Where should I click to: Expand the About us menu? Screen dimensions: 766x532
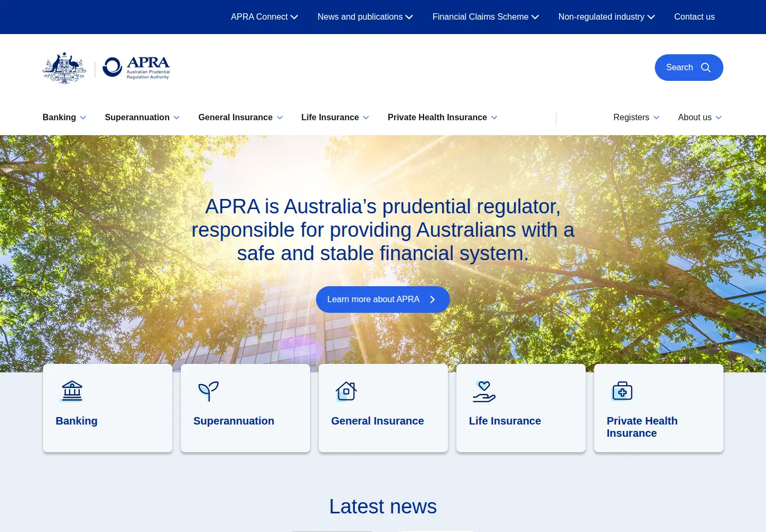[x=700, y=118]
